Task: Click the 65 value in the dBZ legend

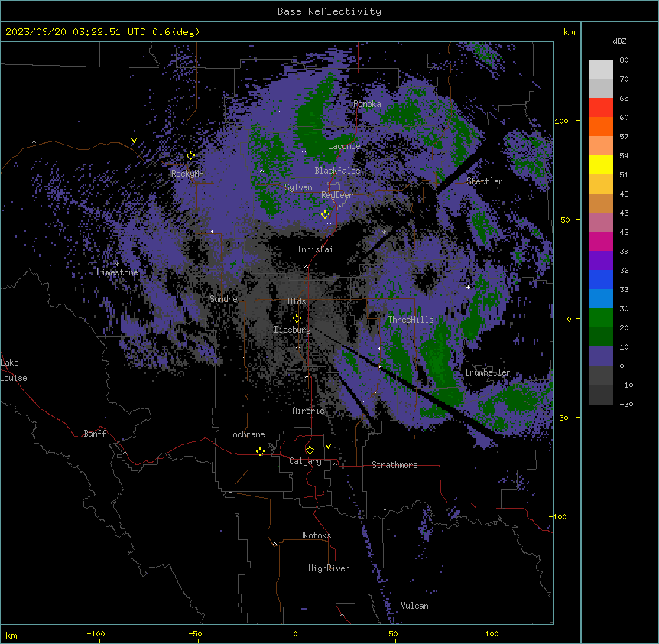Action: tap(624, 99)
